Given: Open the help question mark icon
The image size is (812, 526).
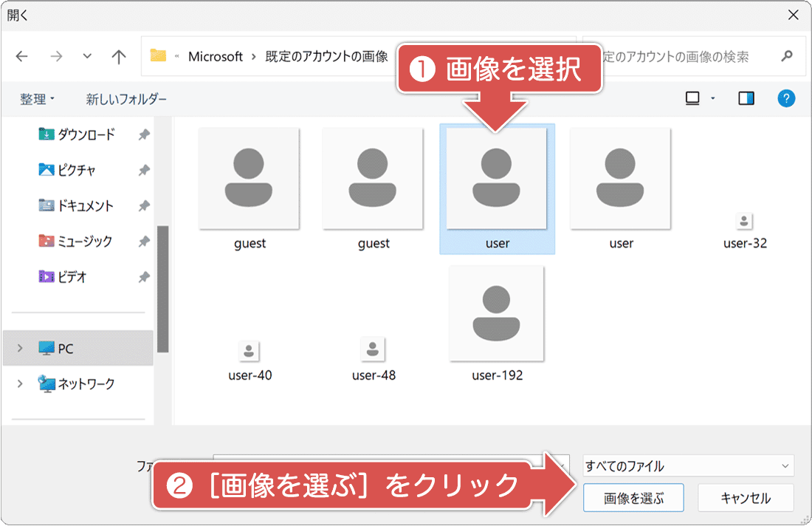Looking at the screenshot, I should pos(786,98).
